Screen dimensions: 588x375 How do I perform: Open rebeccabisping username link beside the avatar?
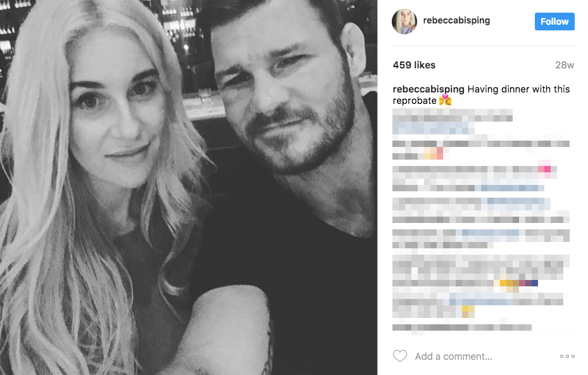click(x=456, y=20)
